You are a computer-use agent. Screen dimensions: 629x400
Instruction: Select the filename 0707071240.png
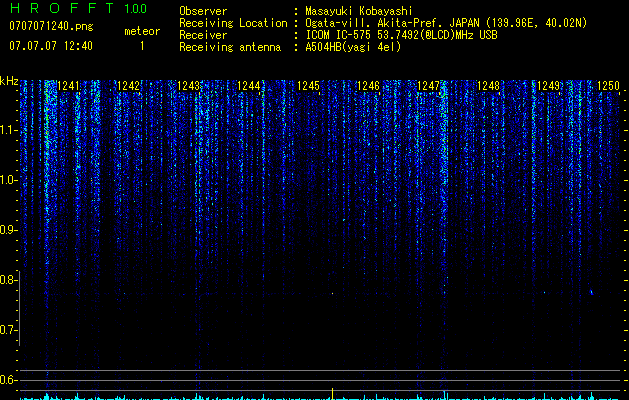pos(51,27)
